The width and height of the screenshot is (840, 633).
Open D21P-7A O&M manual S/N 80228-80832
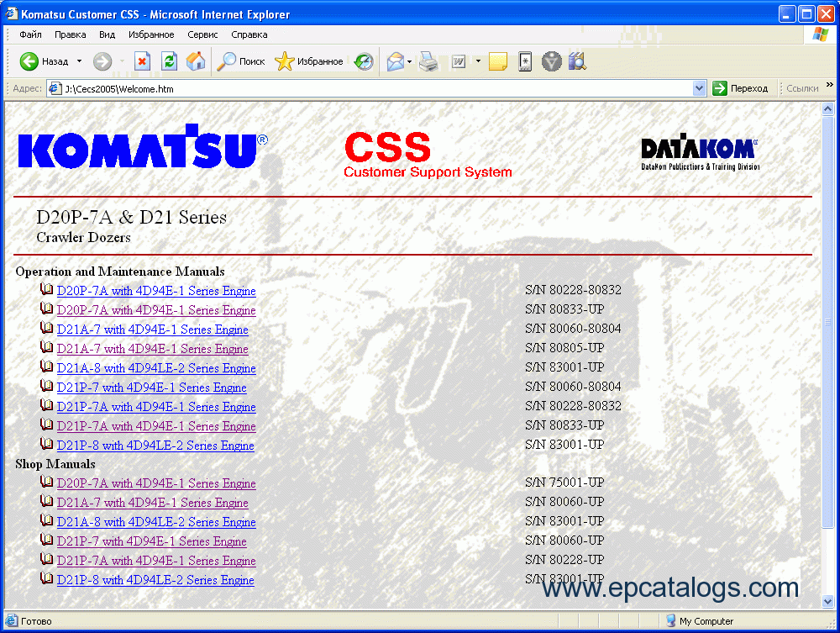156,407
